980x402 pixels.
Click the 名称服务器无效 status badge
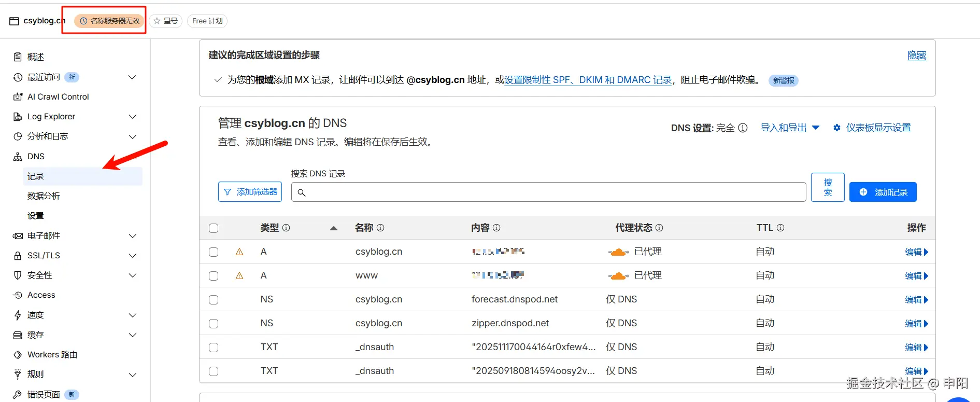click(x=109, y=21)
